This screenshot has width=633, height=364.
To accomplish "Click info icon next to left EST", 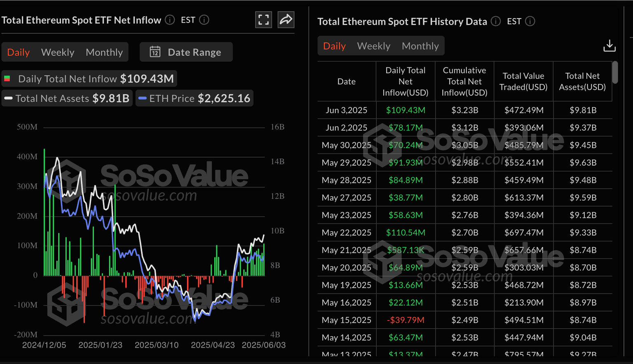I will tap(204, 20).
